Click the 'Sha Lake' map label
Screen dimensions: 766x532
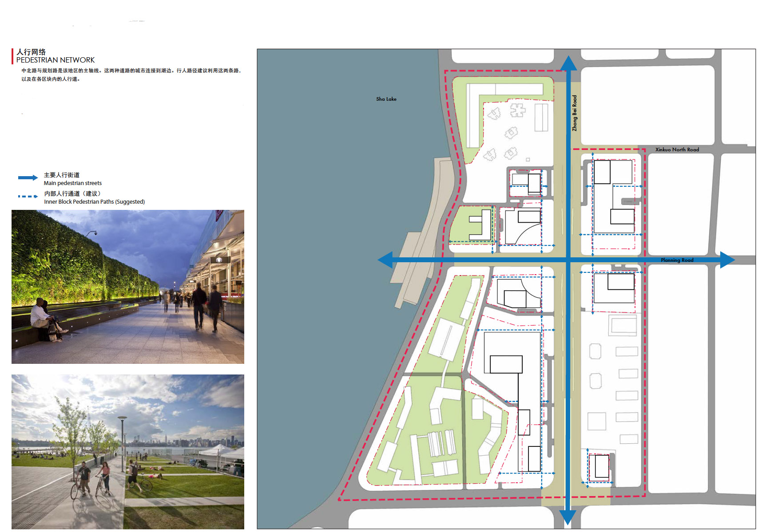click(x=386, y=99)
